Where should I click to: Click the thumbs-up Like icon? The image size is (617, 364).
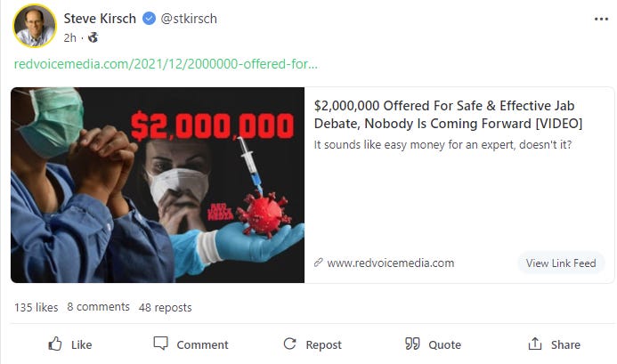tap(55, 344)
